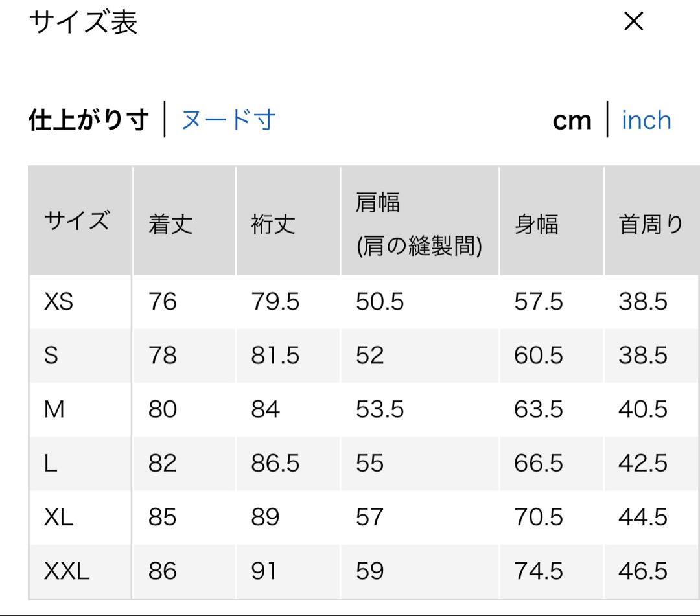This screenshot has width=700, height=616.
Task: Click the 裄丈 column header
Action: [274, 224]
